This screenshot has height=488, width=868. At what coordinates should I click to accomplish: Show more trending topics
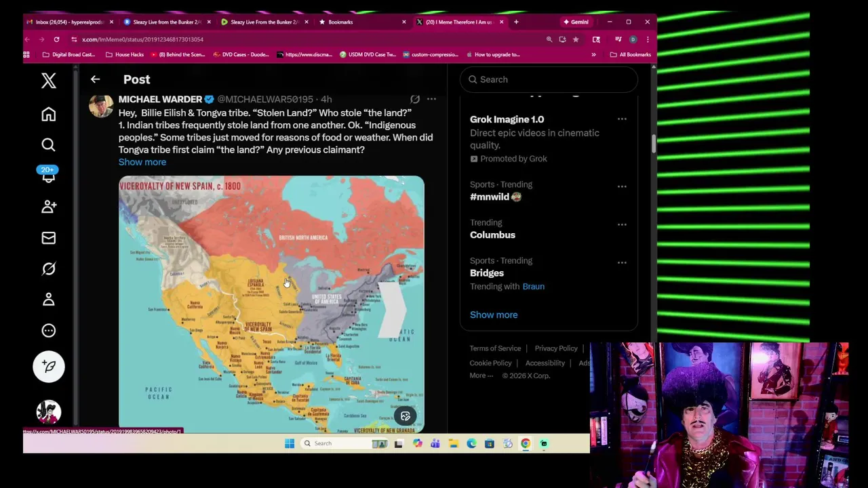[494, 314]
